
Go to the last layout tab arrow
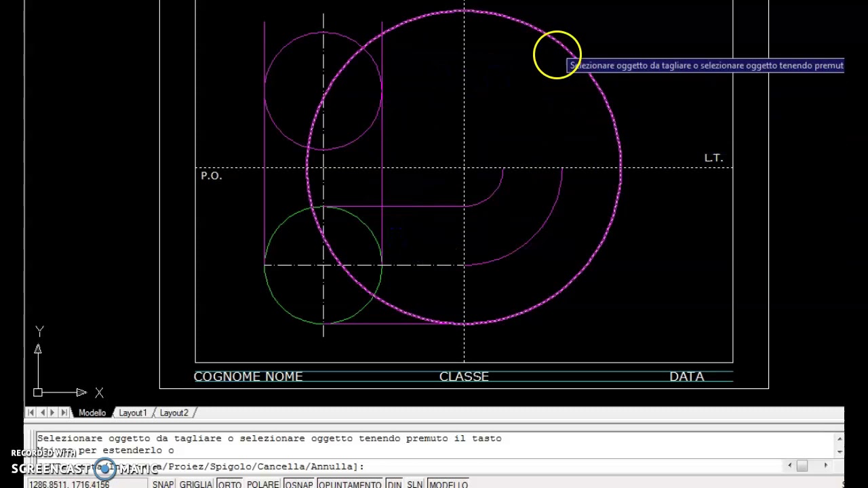64,413
